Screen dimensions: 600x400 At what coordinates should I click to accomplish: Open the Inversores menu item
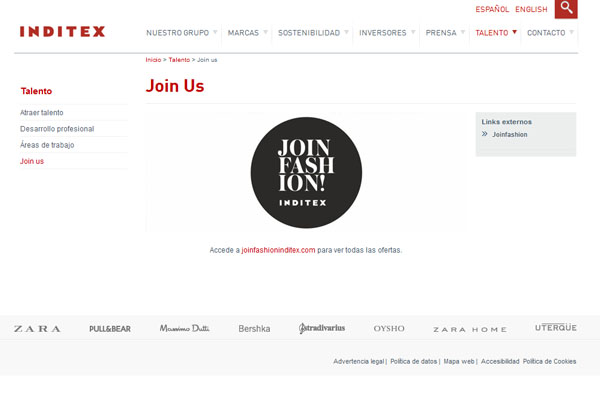coord(383,33)
